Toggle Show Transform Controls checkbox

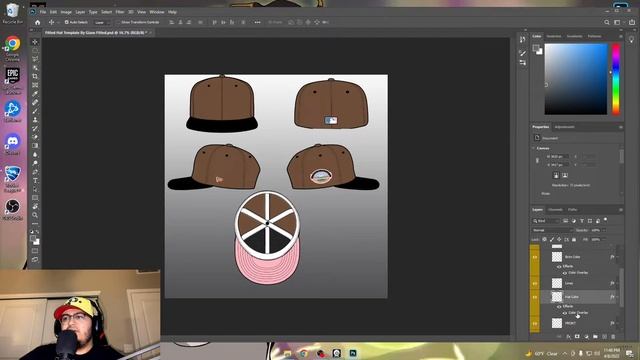click(118, 22)
